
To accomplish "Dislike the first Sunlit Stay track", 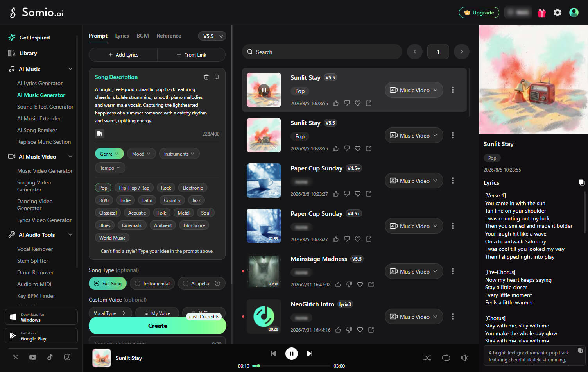I will coord(347,103).
